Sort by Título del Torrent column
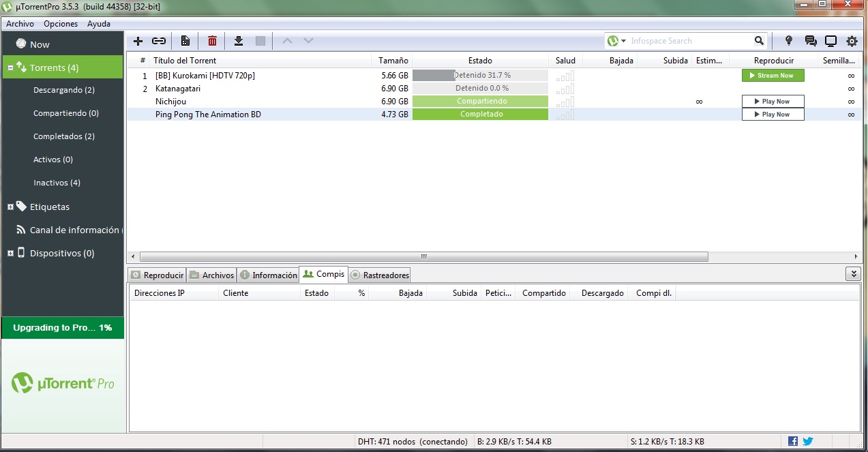 (x=259, y=61)
